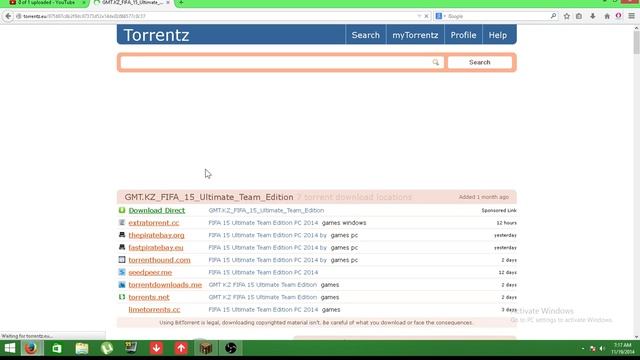Screen dimensions: 640x360
Task: Click the 'Sponsored Link' label
Action: 499,211
